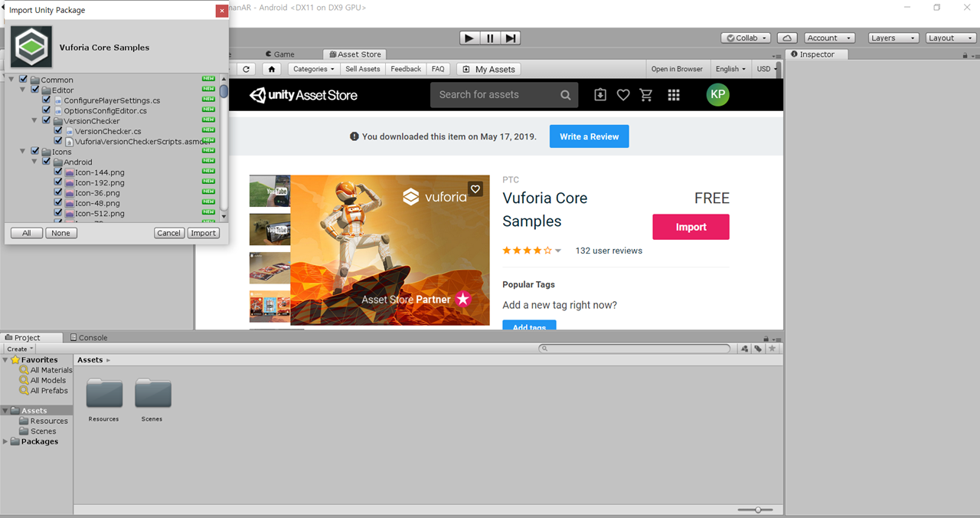Image resolution: width=980 pixels, height=518 pixels.
Task: Open the Categories dropdown in Asset Store
Action: [314, 69]
